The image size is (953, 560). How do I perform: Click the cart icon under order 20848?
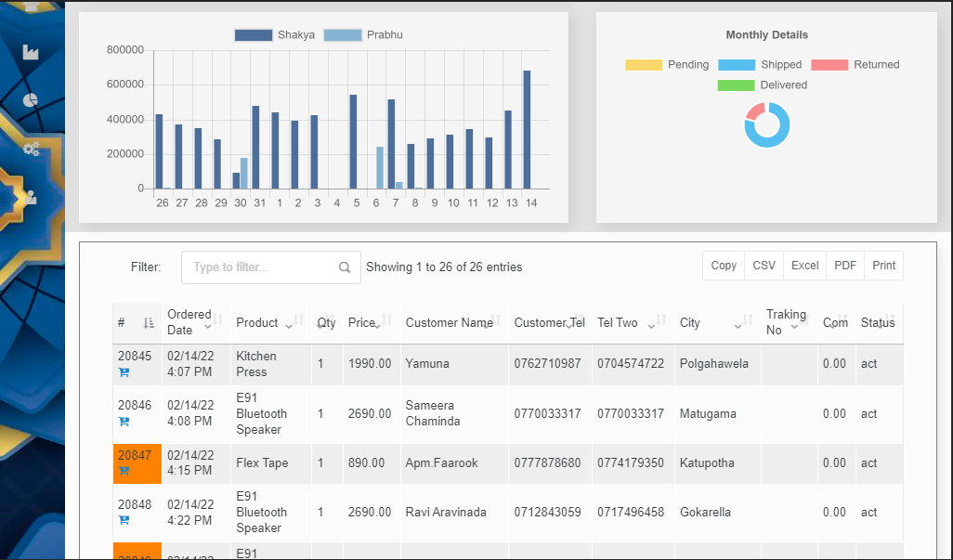(124, 520)
